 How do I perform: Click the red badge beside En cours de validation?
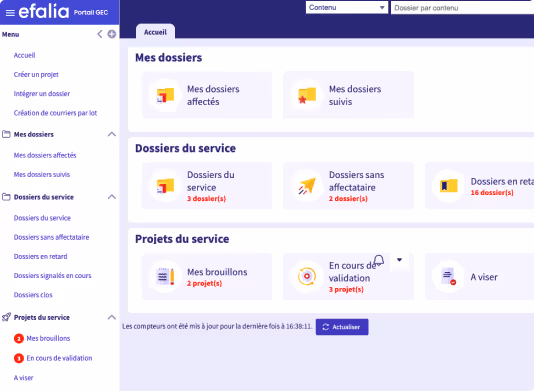click(x=19, y=358)
